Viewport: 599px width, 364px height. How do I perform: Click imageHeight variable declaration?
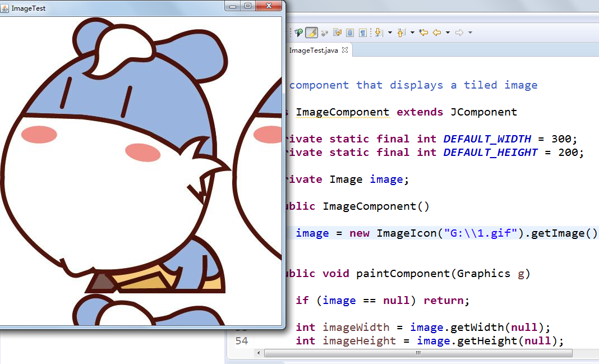pos(359,340)
